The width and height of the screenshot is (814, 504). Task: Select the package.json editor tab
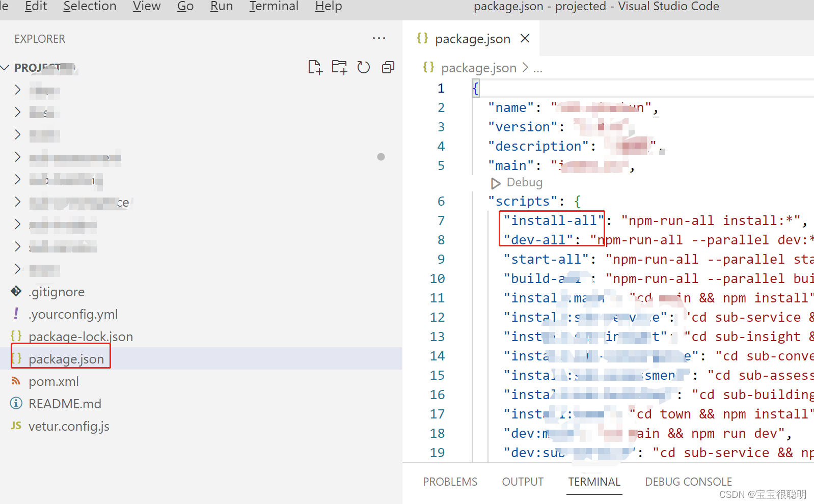(472, 39)
